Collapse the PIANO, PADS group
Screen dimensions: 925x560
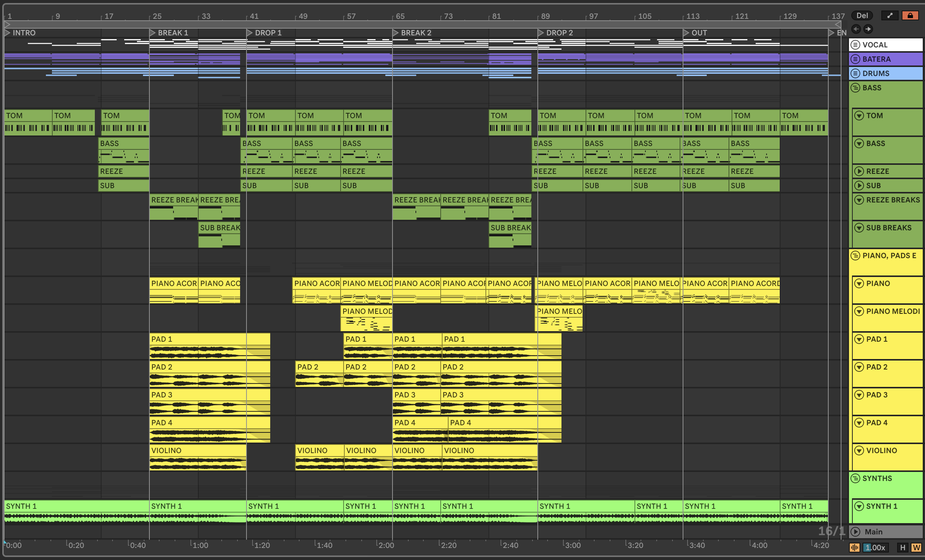point(855,256)
